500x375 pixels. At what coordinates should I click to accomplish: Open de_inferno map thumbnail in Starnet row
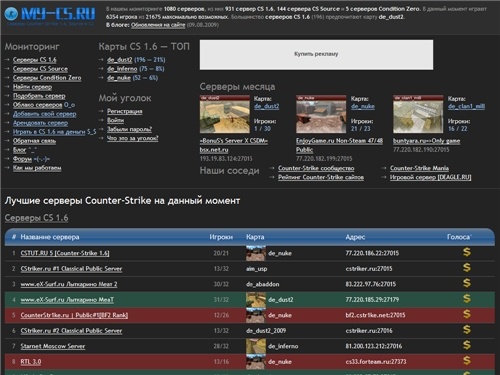(x=256, y=346)
